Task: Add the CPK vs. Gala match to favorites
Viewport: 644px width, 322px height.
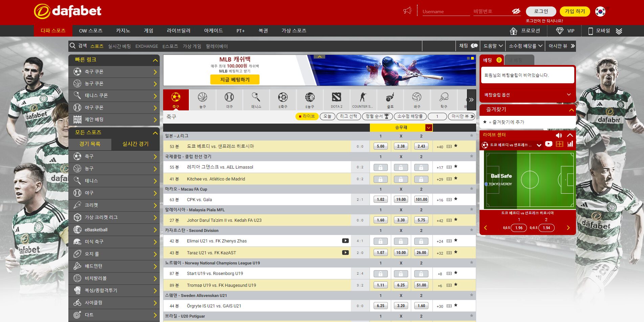Action: click(x=456, y=199)
